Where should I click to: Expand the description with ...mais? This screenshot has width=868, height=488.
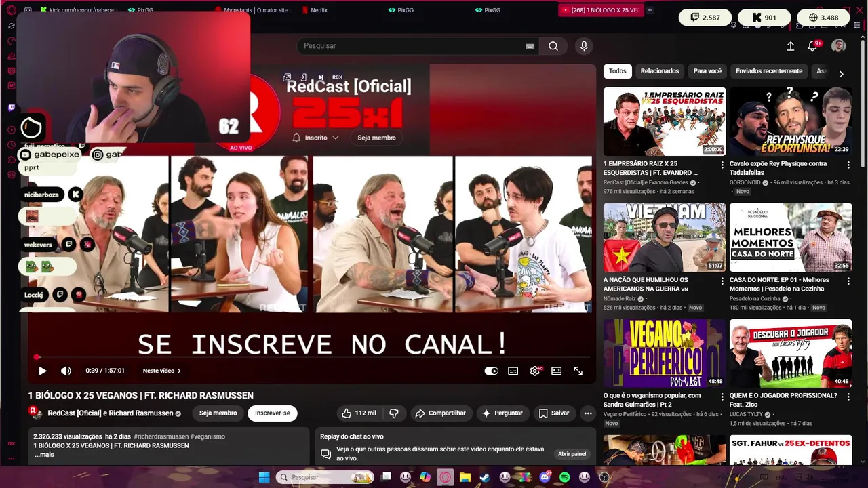[x=44, y=455]
